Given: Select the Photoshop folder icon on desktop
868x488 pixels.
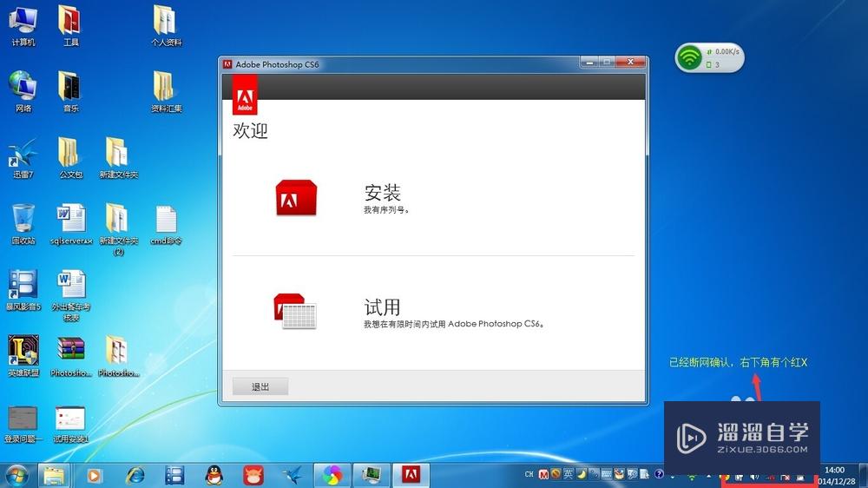Looking at the screenshot, I should point(118,356).
